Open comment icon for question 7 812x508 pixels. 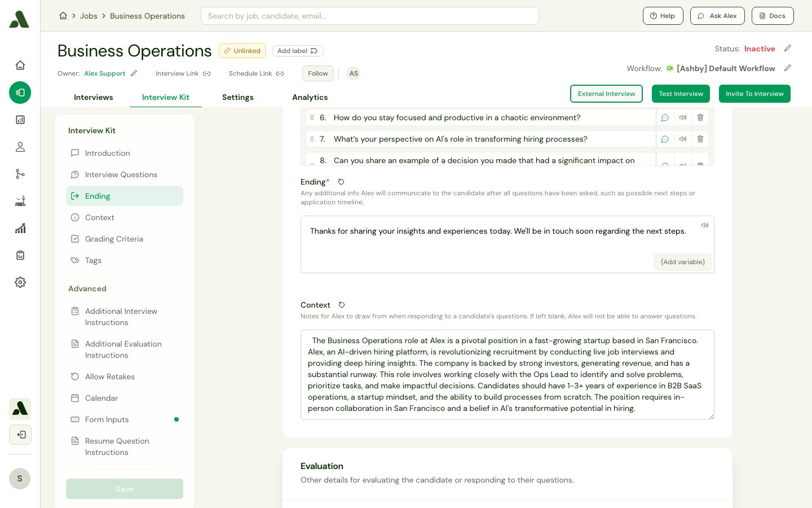click(x=665, y=139)
